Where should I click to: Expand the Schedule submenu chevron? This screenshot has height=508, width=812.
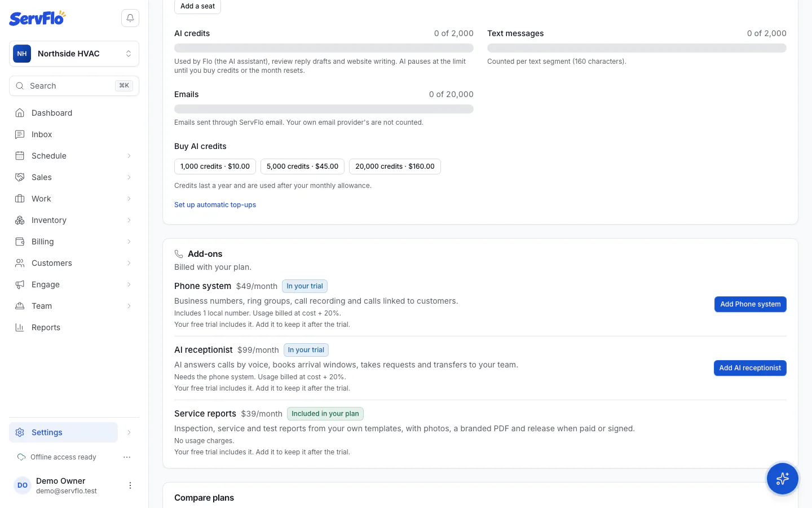coord(129,156)
